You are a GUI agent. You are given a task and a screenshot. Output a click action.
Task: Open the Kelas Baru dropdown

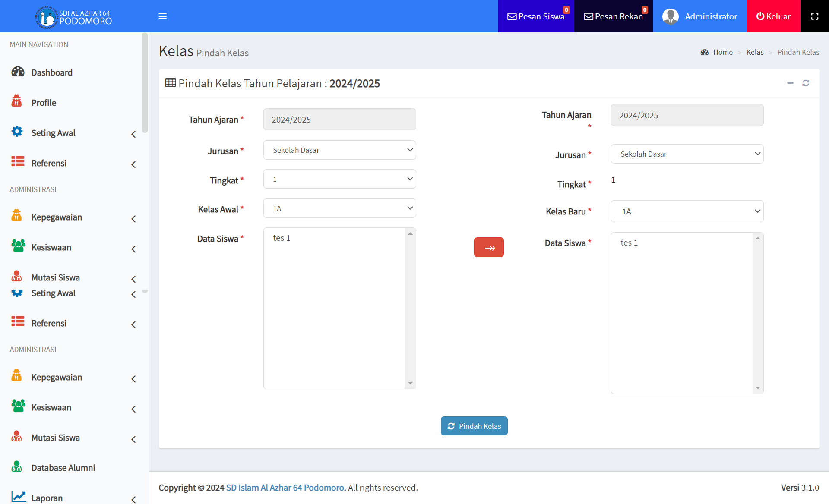(687, 211)
